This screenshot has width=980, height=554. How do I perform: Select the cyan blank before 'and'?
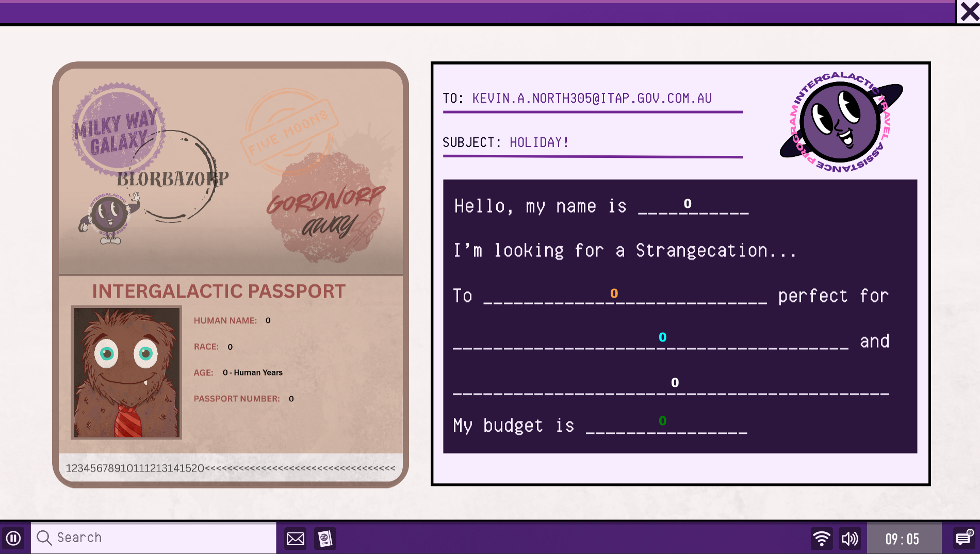pos(650,340)
